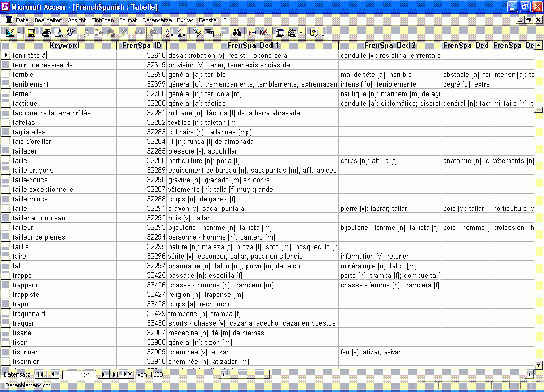The image size is (544, 392).
Task: Click the Print icon
Action: coord(47,33)
